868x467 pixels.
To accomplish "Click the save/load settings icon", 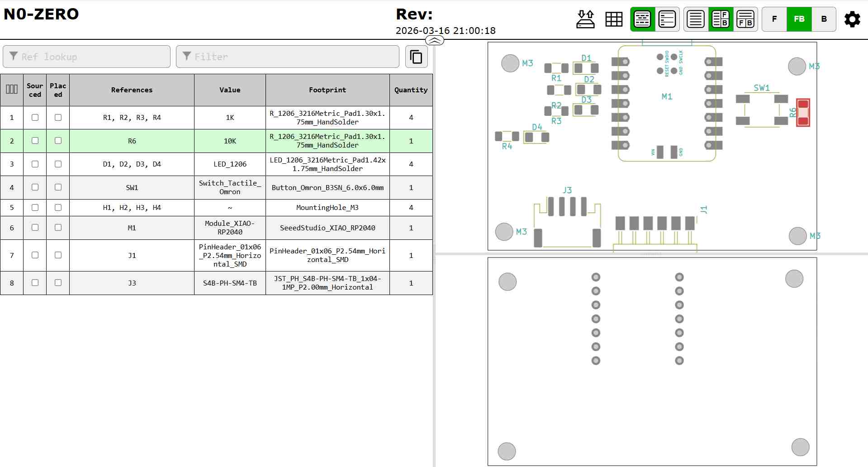I will coord(585,19).
